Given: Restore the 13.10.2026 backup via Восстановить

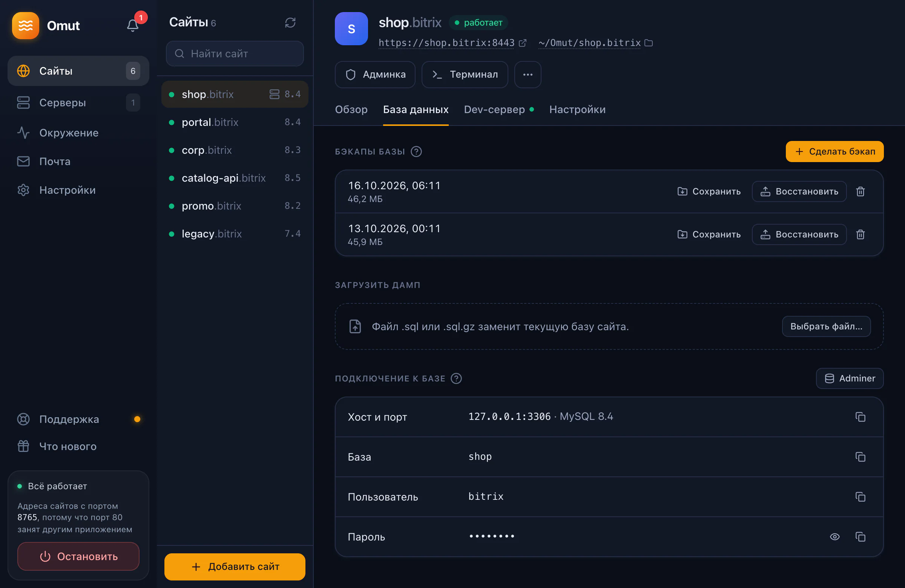Looking at the screenshot, I should pyautogui.click(x=799, y=234).
